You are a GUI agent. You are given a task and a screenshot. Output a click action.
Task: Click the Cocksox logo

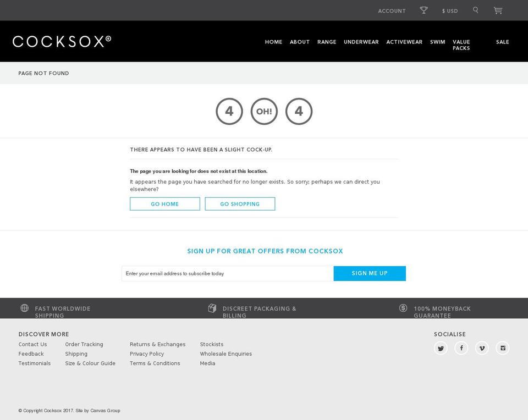pyautogui.click(x=62, y=41)
